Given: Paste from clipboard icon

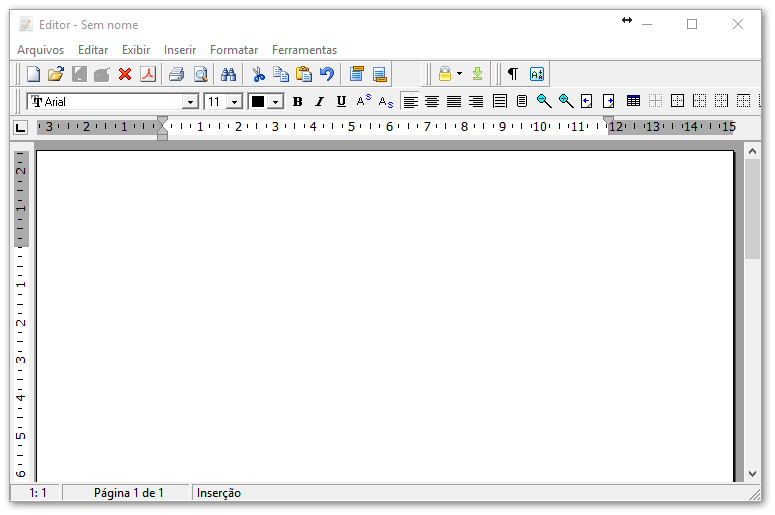Looking at the screenshot, I should coord(304,74).
